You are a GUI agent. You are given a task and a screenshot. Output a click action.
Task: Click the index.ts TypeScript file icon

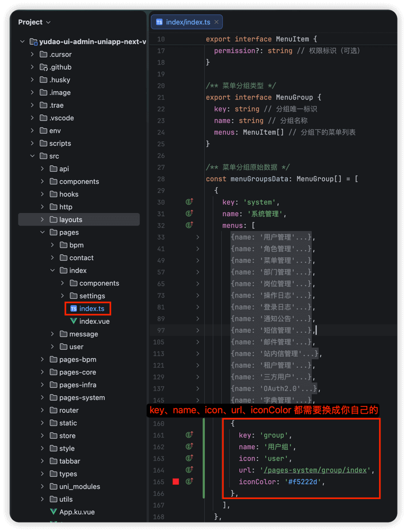click(74, 308)
